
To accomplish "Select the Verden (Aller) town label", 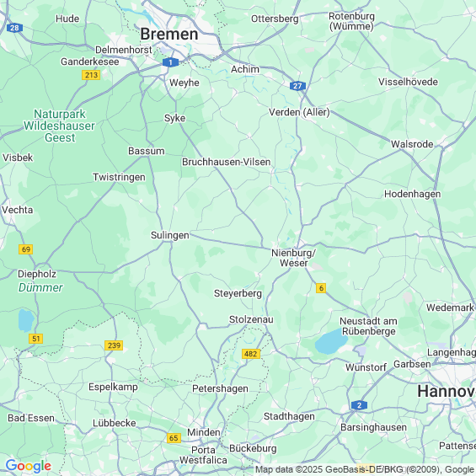I will point(299,112).
